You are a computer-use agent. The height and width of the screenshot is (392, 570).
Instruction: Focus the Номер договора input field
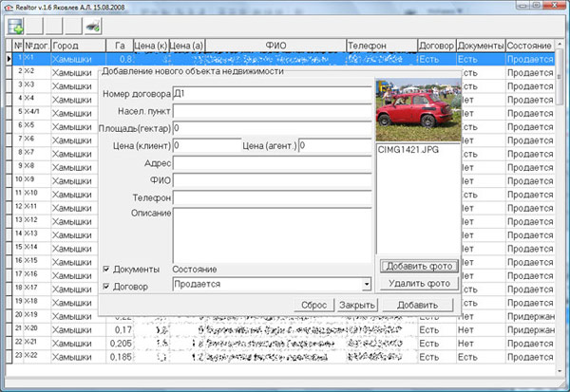click(x=272, y=94)
